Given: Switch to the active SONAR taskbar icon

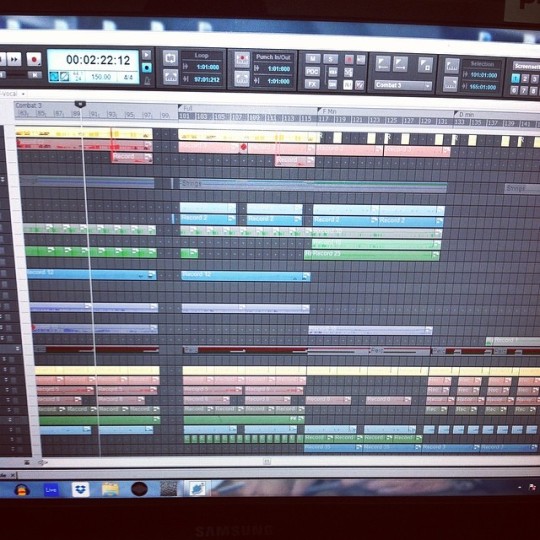Looking at the screenshot, I should click(x=197, y=488).
